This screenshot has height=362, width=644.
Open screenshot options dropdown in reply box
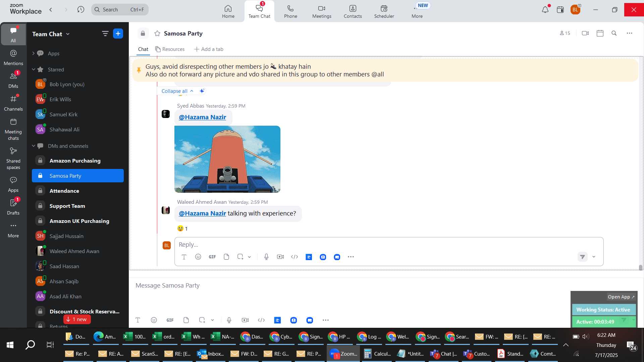pos(250,257)
